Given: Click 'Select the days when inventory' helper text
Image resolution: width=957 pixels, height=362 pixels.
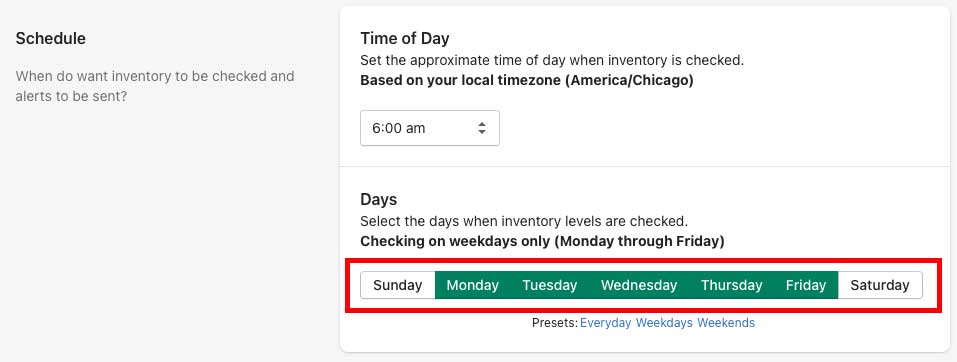Looking at the screenshot, I should point(524,221).
